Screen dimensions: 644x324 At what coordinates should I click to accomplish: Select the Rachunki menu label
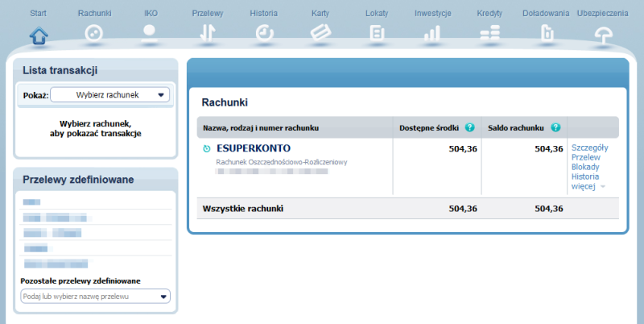coord(94,13)
